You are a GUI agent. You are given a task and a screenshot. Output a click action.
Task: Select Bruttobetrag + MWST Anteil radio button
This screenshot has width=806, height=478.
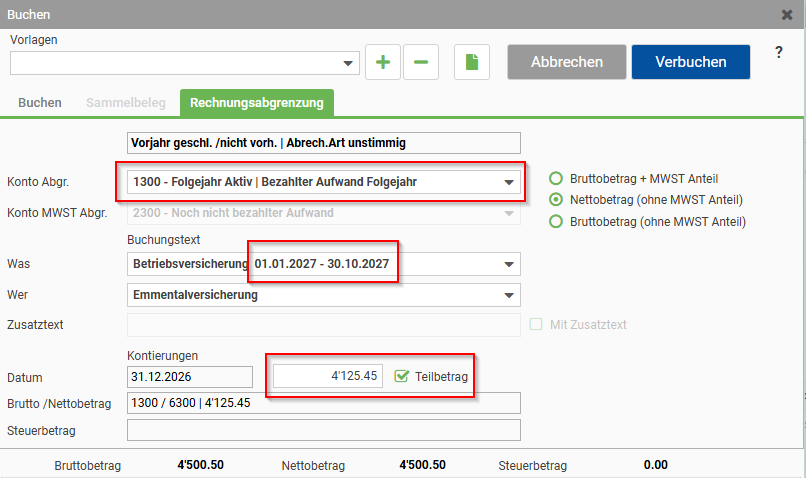point(556,178)
